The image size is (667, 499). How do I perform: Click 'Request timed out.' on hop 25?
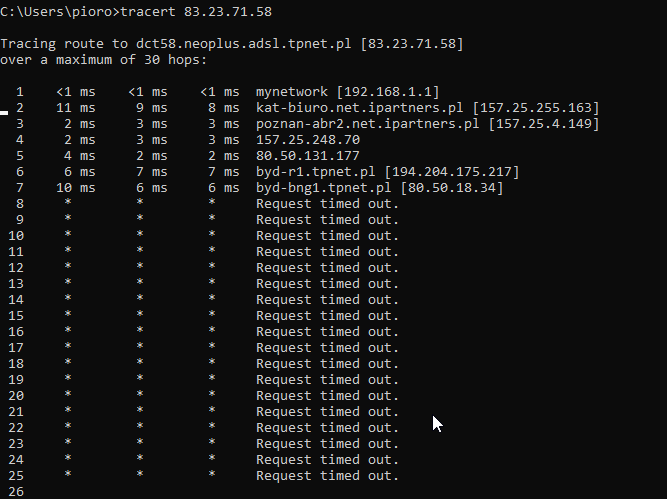[327, 476]
